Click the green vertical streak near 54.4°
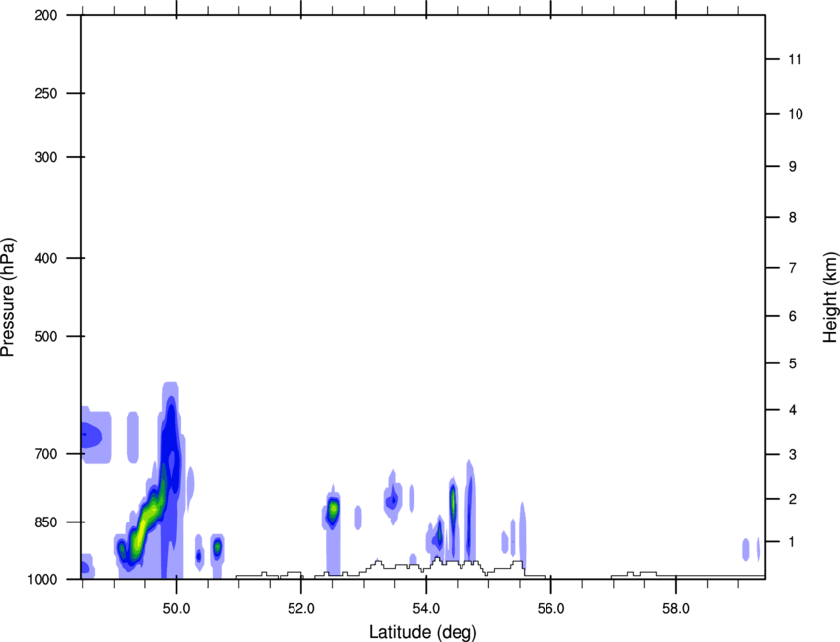840x642 pixels. click(453, 504)
